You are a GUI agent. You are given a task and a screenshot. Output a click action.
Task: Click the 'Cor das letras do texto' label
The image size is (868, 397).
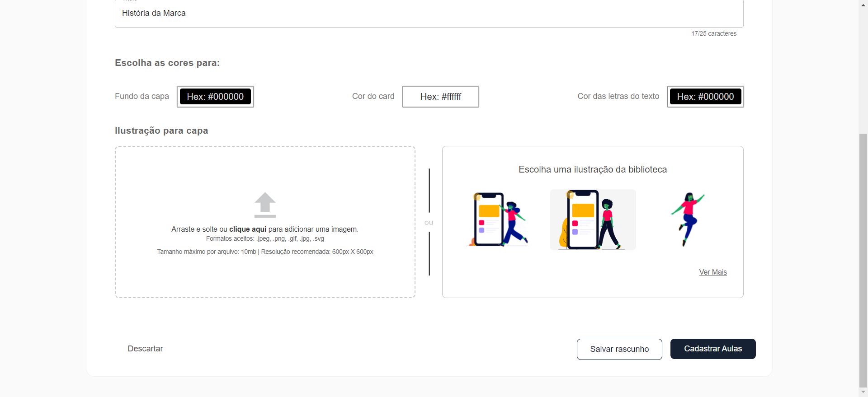[x=618, y=96]
